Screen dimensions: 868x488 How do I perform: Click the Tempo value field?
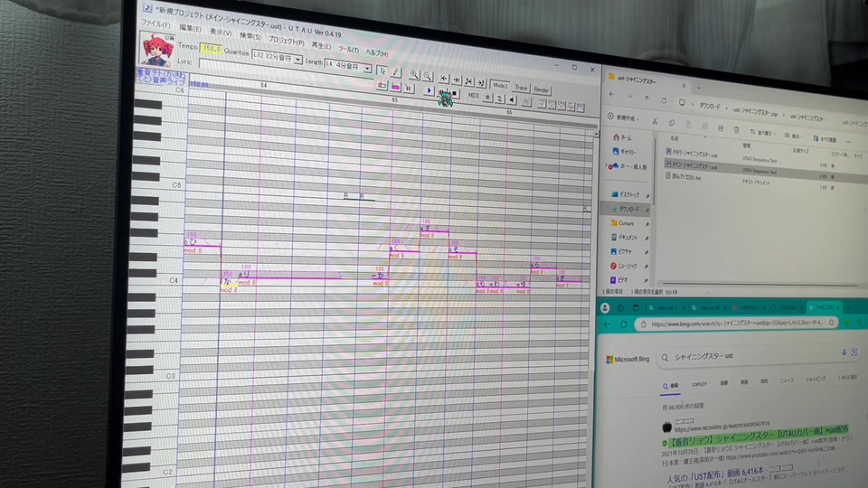tap(211, 49)
